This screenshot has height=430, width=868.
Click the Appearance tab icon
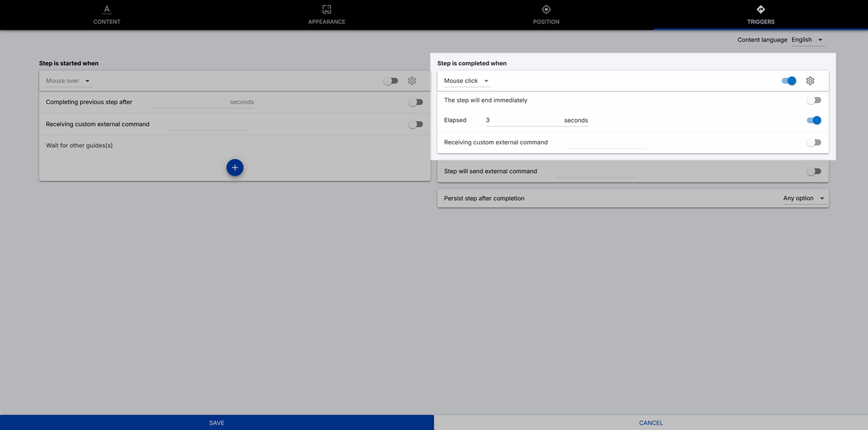(326, 9)
